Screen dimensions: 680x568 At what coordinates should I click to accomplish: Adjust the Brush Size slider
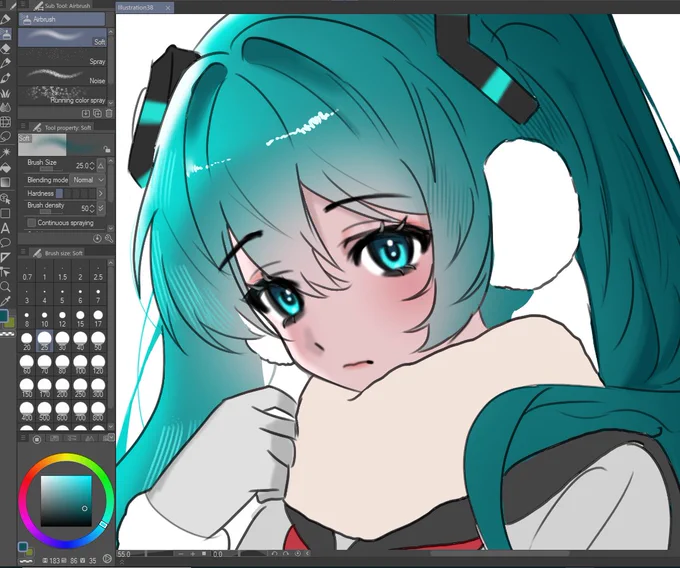(51, 170)
